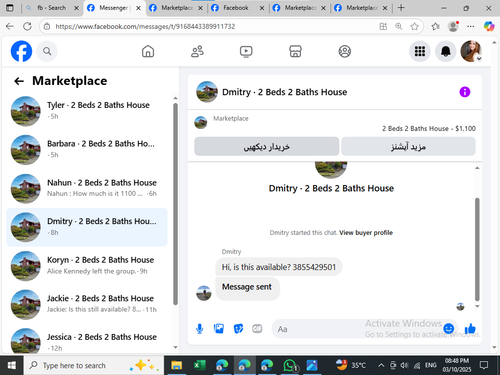Click the browser back arrow
The width and height of the screenshot is (500, 375).
[10, 26]
